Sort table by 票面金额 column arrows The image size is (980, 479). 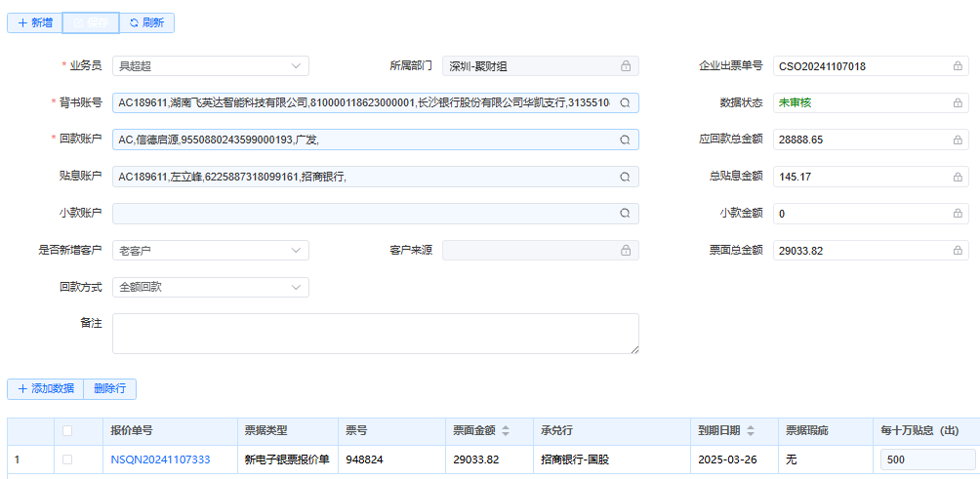(505, 431)
